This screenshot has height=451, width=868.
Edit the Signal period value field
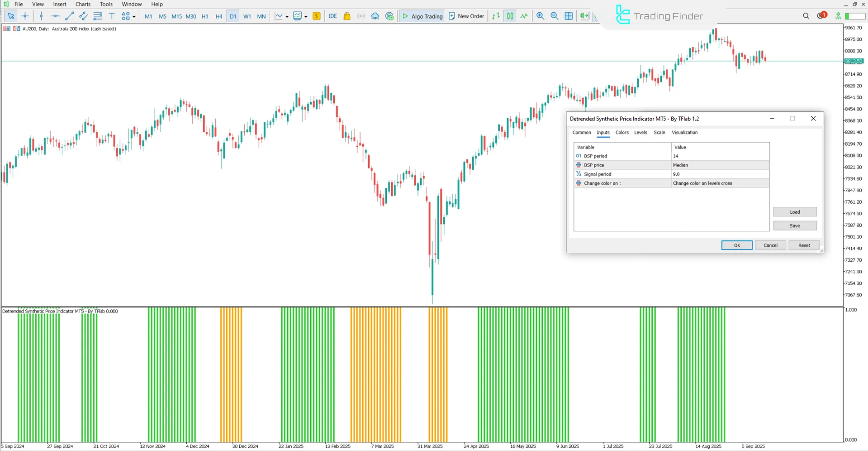coord(719,174)
